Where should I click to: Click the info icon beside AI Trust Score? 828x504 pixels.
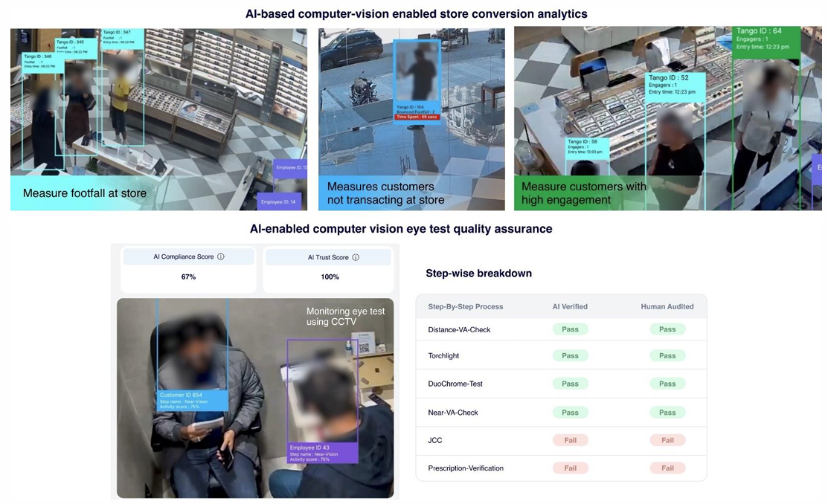[x=356, y=257]
